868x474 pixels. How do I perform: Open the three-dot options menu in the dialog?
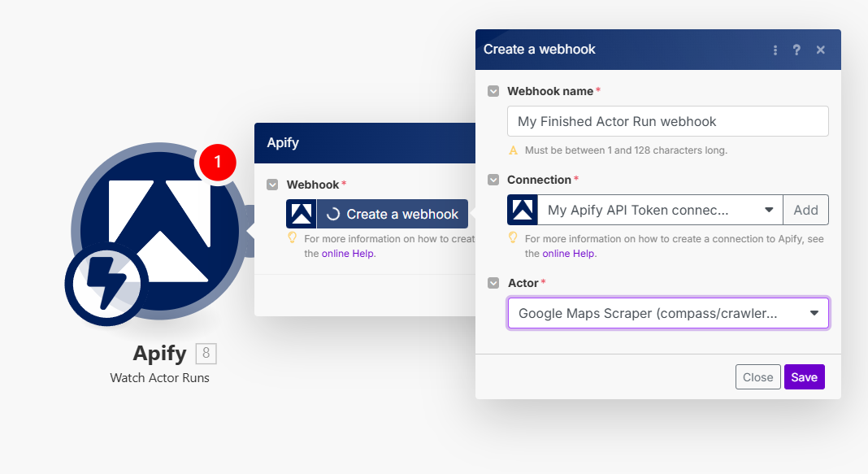775,50
